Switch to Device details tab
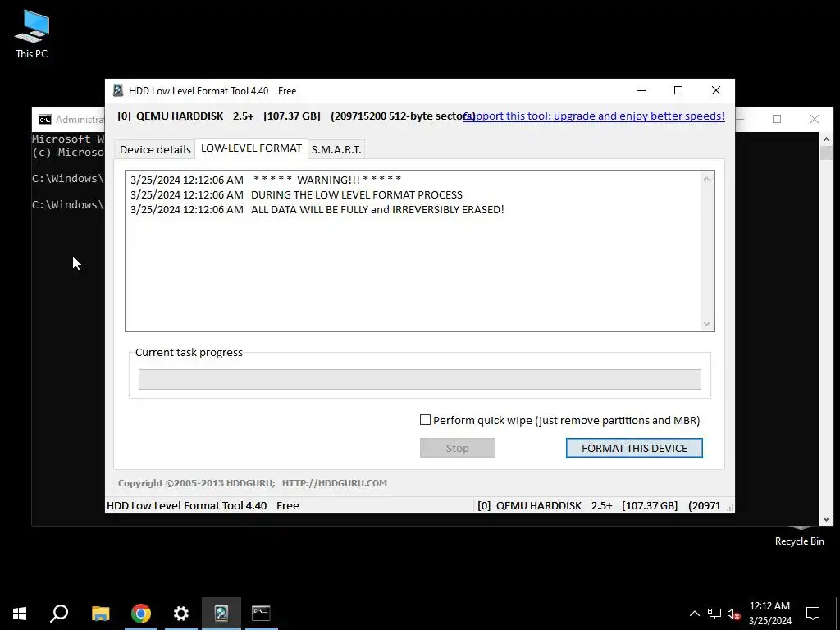This screenshot has width=840, height=630. [x=155, y=149]
